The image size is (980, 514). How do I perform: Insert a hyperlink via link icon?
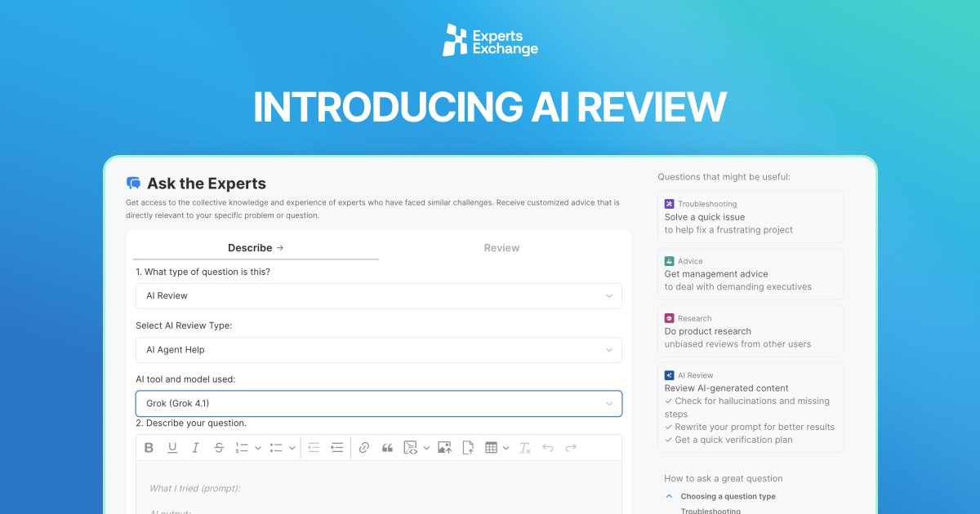pyautogui.click(x=364, y=447)
